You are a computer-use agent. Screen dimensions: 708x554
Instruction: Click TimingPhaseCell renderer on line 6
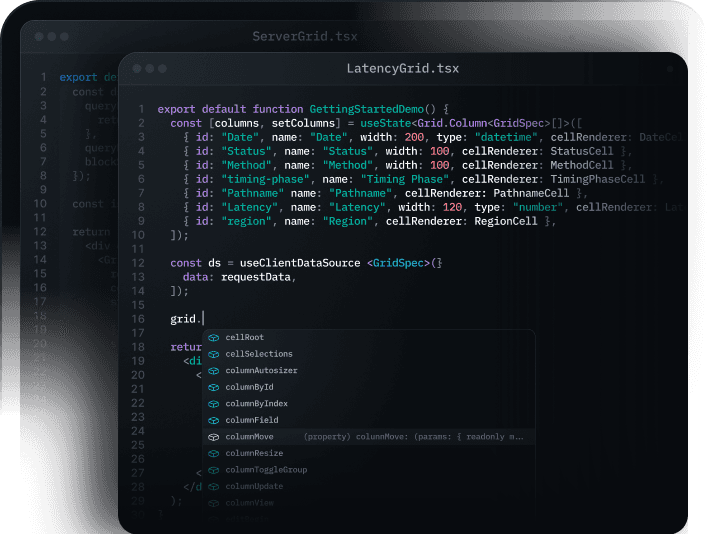(598, 179)
